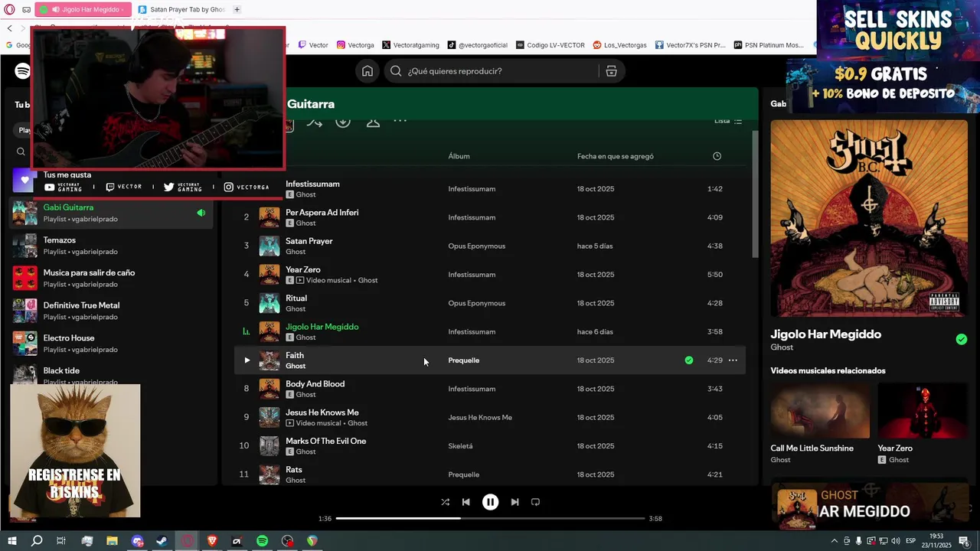Open the Infestissumam album link for Year Zero
The height and width of the screenshot is (551, 980).
click(x=472, y=275)
